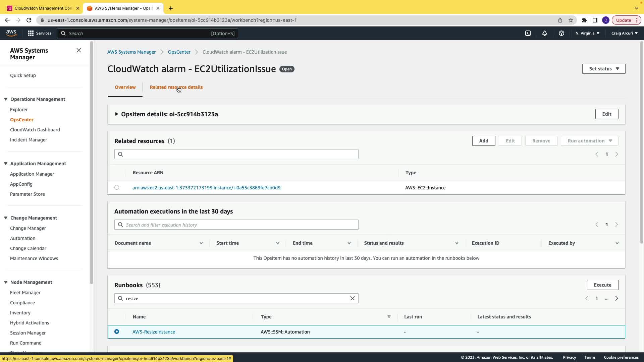The height and width of the screenshot is (362, 644).
Task: Open the AWS-ResizeInstance runbook link
Action: 154,332
